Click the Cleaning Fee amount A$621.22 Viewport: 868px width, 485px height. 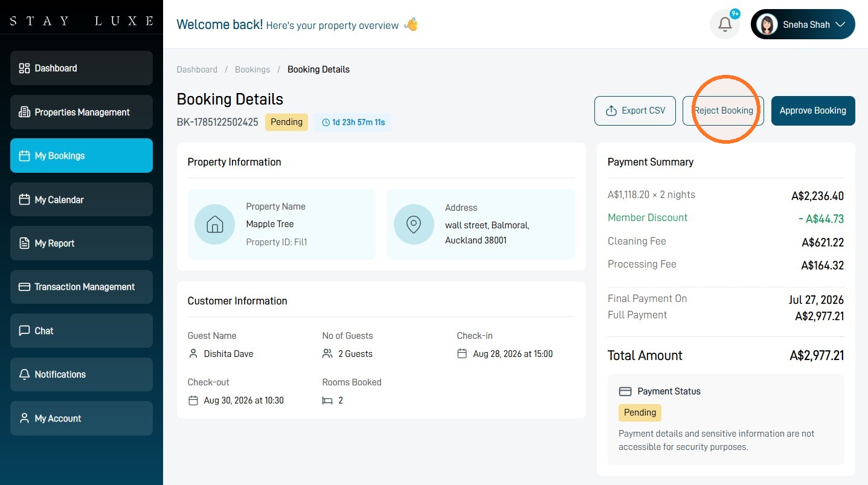tap(823, 243)
